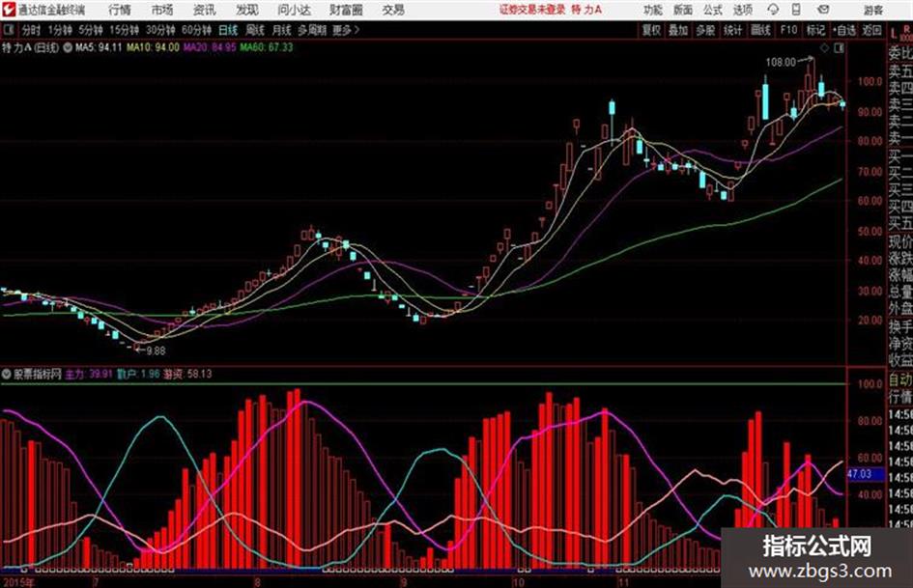Click the 主力 indicator value label

(x=89, y=374)
